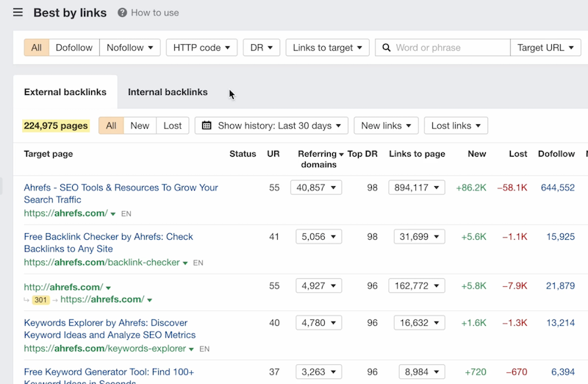
Task: Expand the http://ahrefs.com/ URL caret
Action: point(108,288)
